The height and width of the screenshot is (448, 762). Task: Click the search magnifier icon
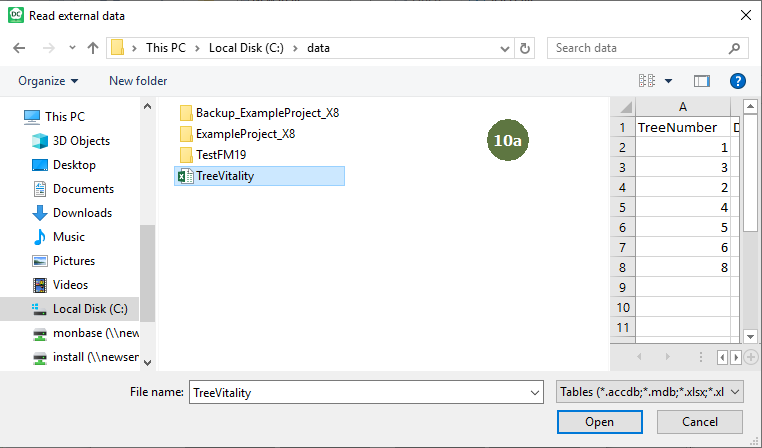[x=734, y=48]
